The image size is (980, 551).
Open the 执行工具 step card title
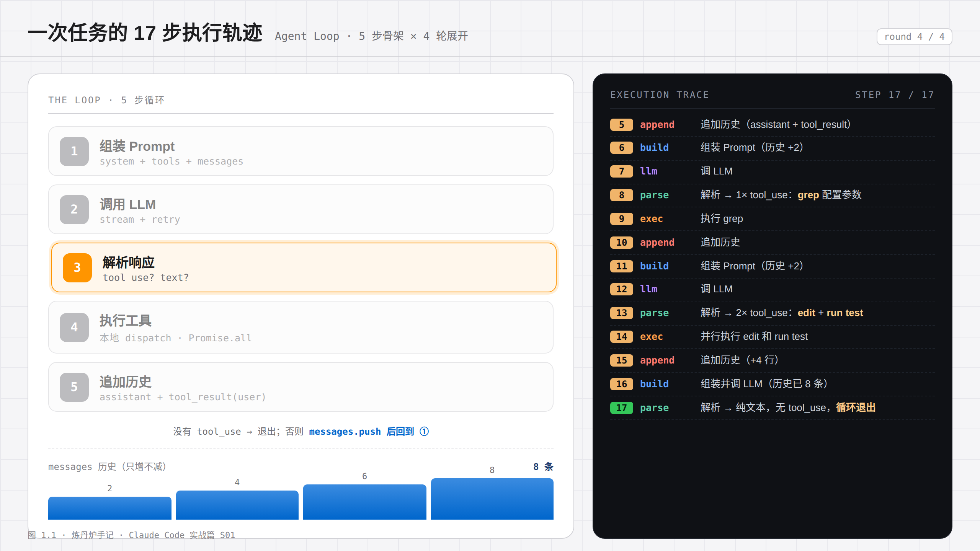(126, 321)
